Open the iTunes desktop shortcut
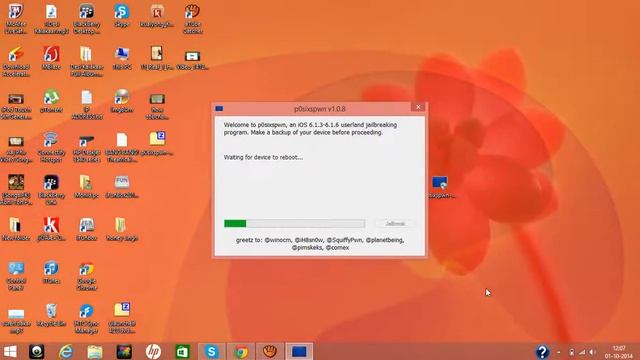 pos(51,272)
